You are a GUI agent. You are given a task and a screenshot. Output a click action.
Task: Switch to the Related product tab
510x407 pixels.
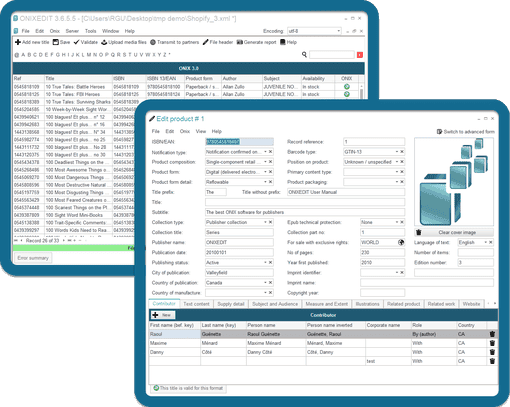click(404, 304)
